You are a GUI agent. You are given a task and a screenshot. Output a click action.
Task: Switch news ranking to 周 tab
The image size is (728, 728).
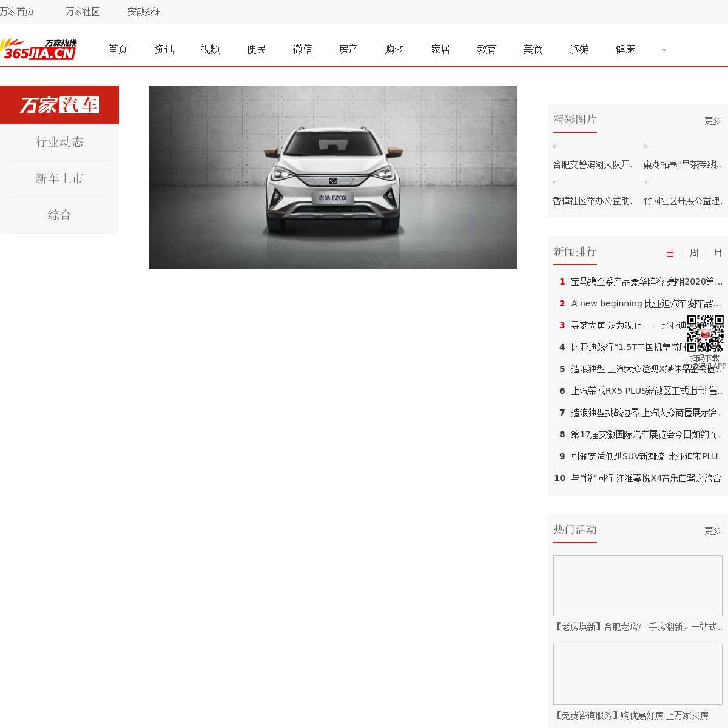(x=694, y=253)
